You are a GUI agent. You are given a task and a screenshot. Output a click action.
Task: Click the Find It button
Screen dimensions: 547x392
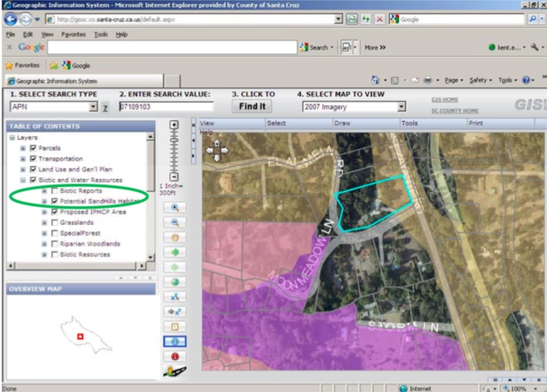pyautogui.click(x=252, y=107)
